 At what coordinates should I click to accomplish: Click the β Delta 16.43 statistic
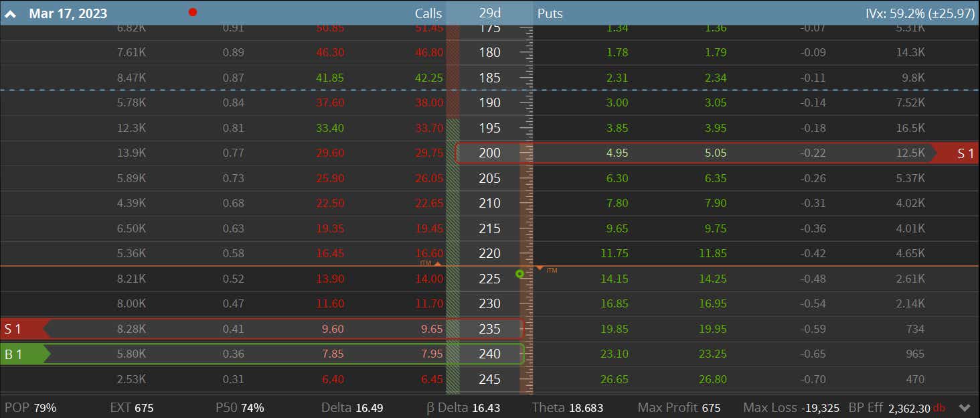pos(463,407)
